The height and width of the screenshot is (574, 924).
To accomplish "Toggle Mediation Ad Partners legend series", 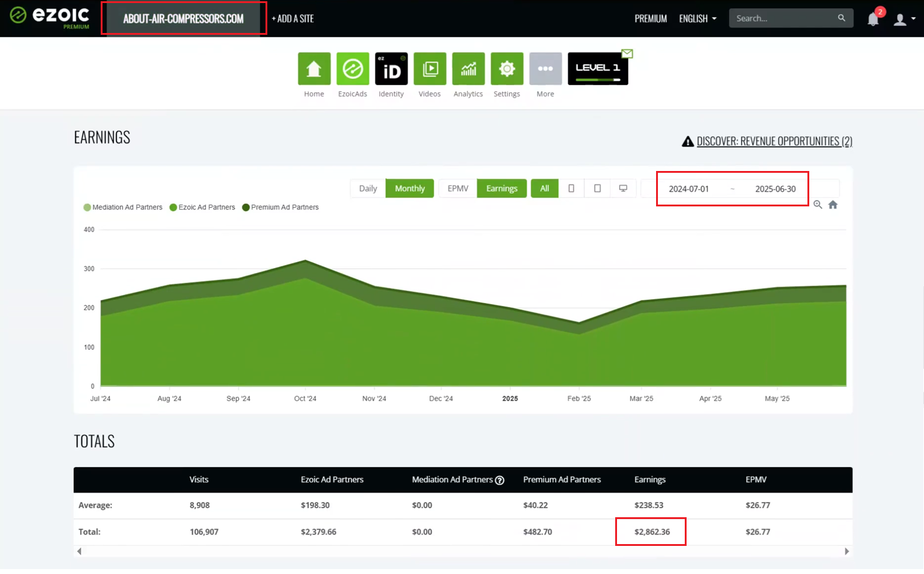I will [x=123, y=207].
